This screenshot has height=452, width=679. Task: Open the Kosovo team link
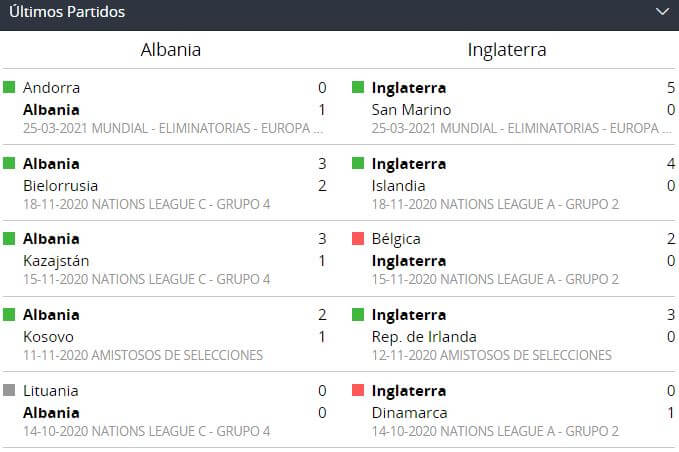pos(48,337)
